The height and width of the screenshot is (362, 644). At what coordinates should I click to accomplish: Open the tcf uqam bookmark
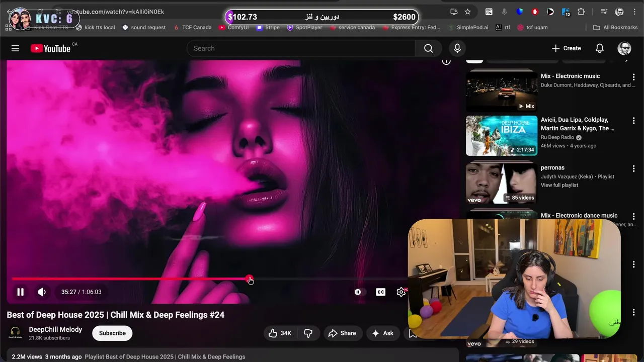(x=532, y=27)
